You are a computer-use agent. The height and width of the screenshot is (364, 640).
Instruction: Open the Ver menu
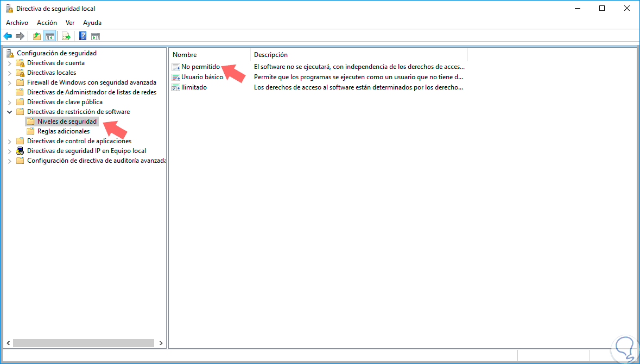(x=70, y=23)
